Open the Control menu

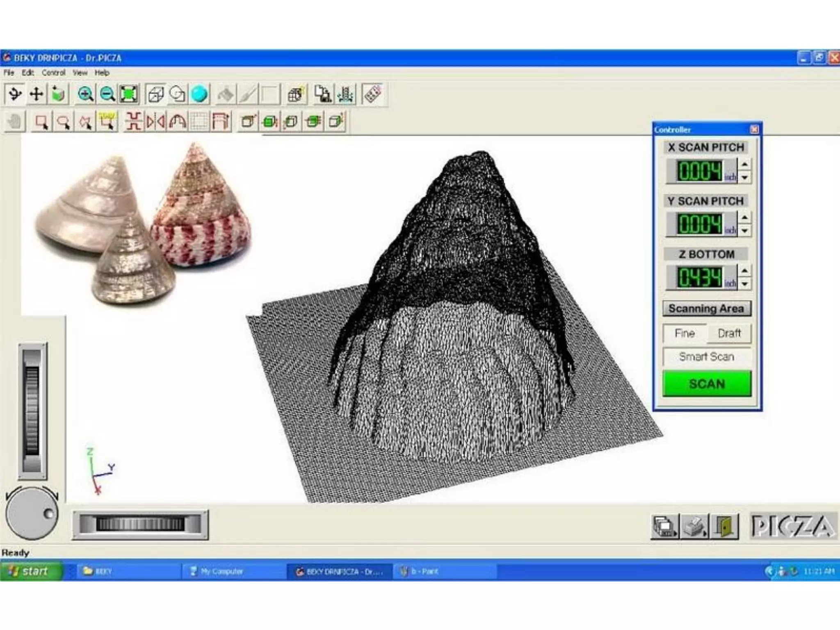(x=53, y=73)
